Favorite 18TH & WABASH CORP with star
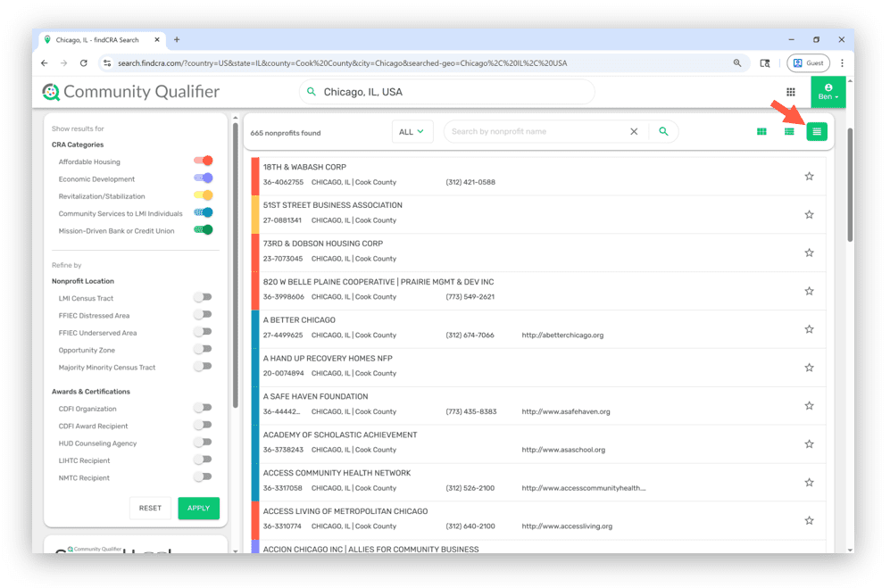Viewport: 890px width, 588px height. [x=810, y=177]
